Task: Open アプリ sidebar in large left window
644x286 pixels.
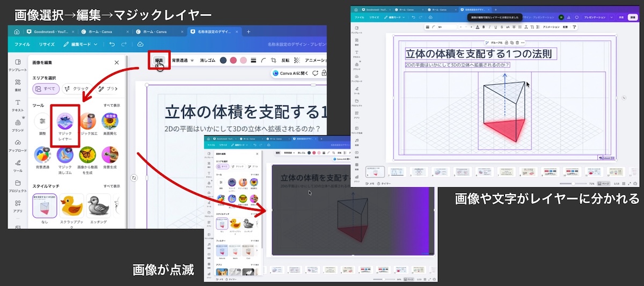Action: [x=18, y=206]
